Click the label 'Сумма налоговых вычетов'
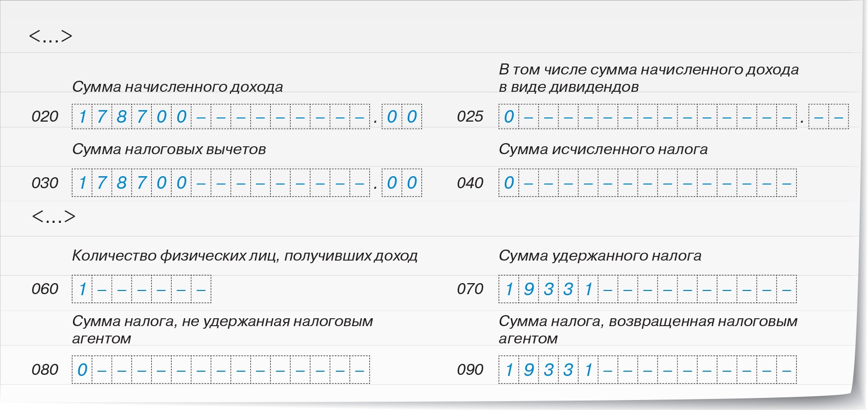 [x=169, y=149]
